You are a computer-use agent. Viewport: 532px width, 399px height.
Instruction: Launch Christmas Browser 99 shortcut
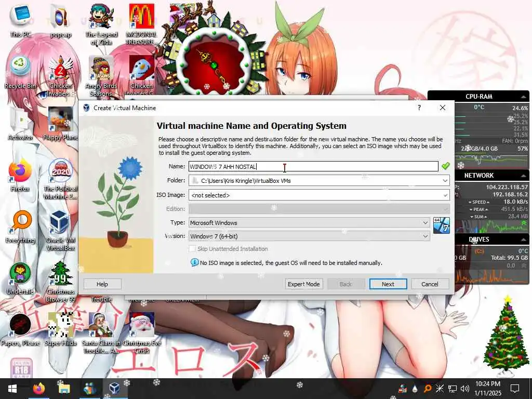pyautogui.click(x=60, y=282)
